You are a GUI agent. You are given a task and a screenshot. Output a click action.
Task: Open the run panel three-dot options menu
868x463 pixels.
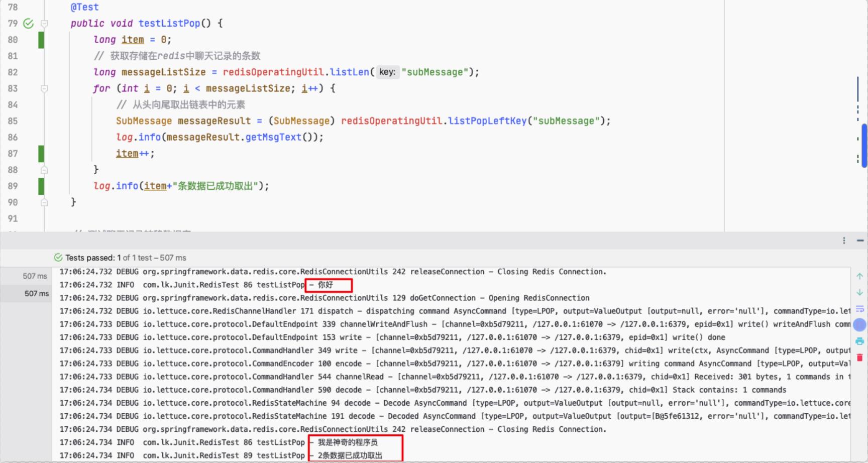click(844, 241)
